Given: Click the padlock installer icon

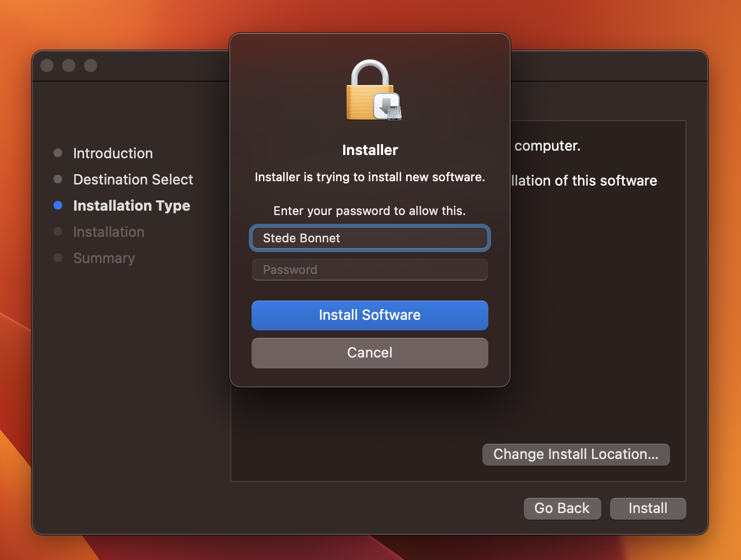Looking at the screenshot, I should [x=374, y=90].
